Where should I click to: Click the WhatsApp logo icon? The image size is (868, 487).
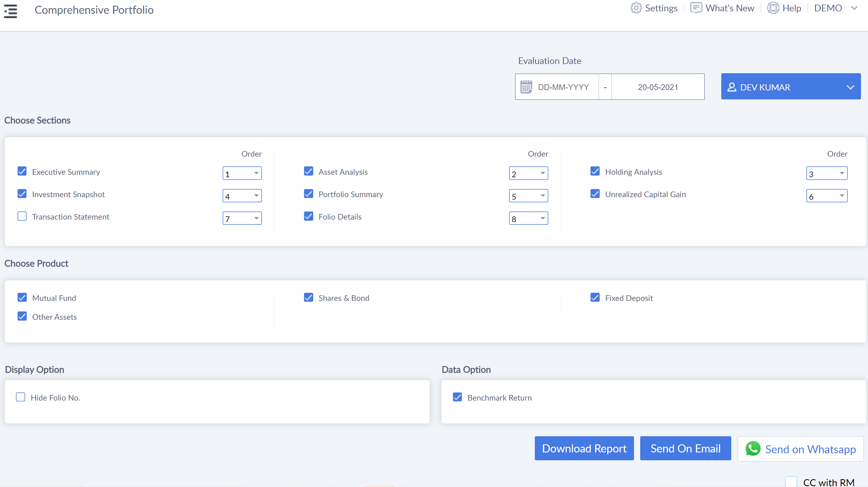[x=753, y=449]
